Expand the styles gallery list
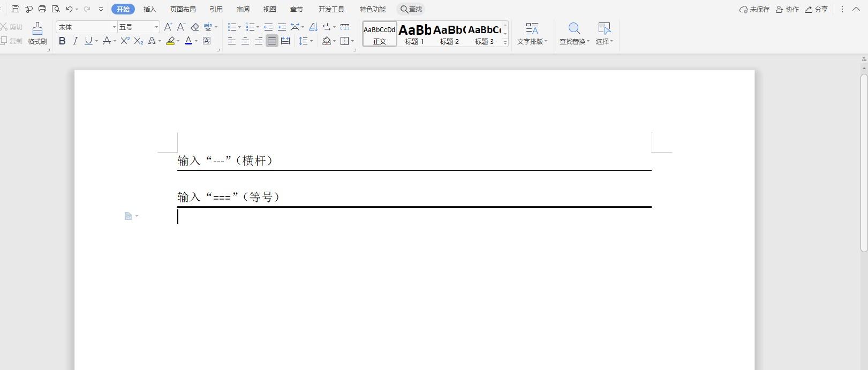The image size is (868, 370). tap(505, 43)
